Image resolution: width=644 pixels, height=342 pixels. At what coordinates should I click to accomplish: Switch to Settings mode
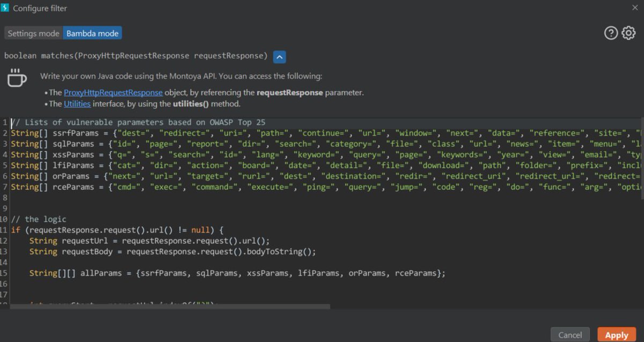(33, 33)
